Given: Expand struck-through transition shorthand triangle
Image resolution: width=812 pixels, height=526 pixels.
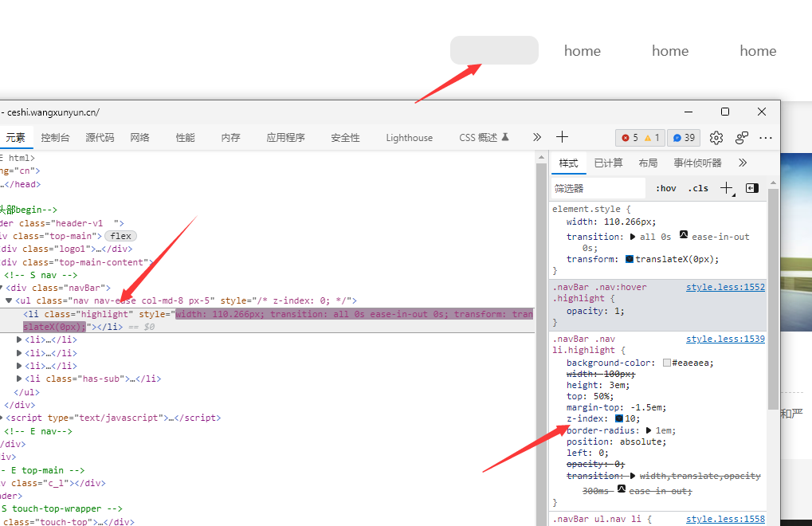Looking at the screenshot, I should [x=632, y=476].
